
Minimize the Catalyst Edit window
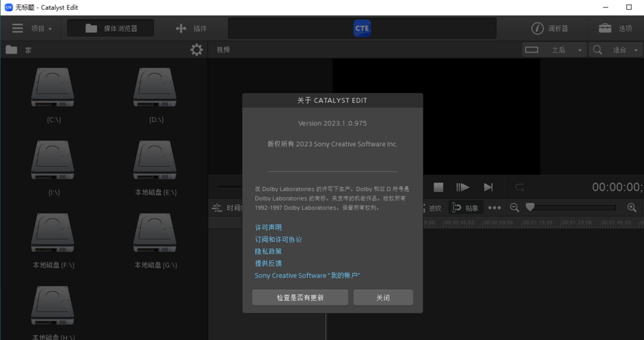pos(606,7)
